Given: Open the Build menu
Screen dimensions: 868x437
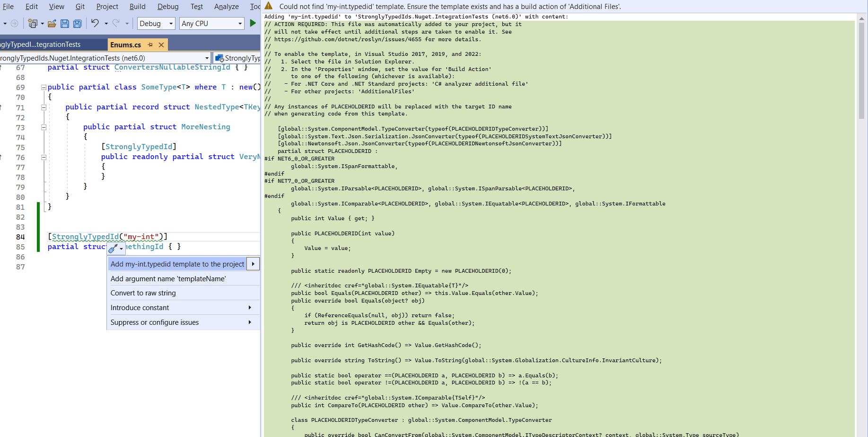Looking at the screenshot, I should coord(138,6).
